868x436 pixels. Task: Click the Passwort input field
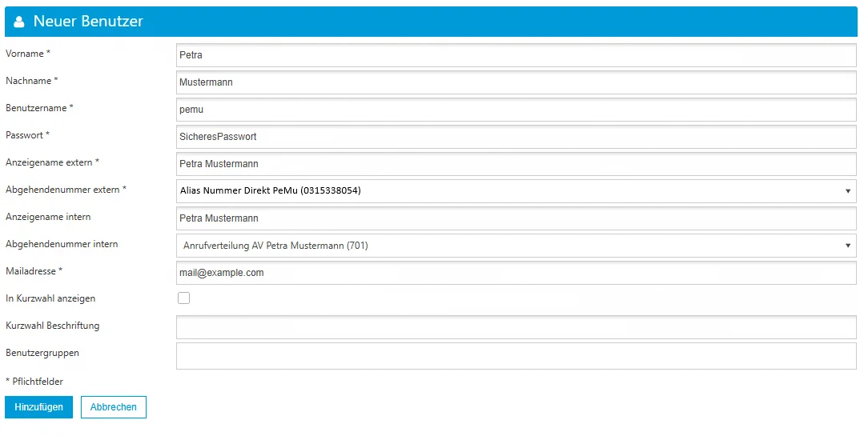pyautogui.click(x=516, y=137)
